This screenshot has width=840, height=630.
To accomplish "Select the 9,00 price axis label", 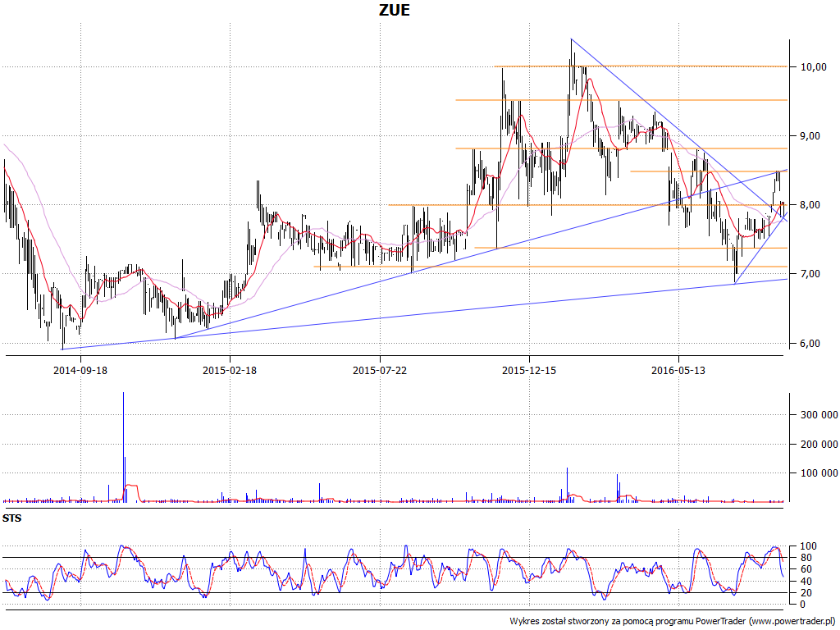I will point(810,136).
